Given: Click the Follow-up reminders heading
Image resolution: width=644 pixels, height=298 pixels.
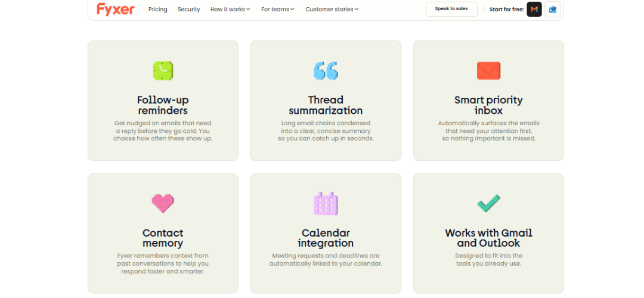Looking at the screenshot, I should [x=163, y=105].
